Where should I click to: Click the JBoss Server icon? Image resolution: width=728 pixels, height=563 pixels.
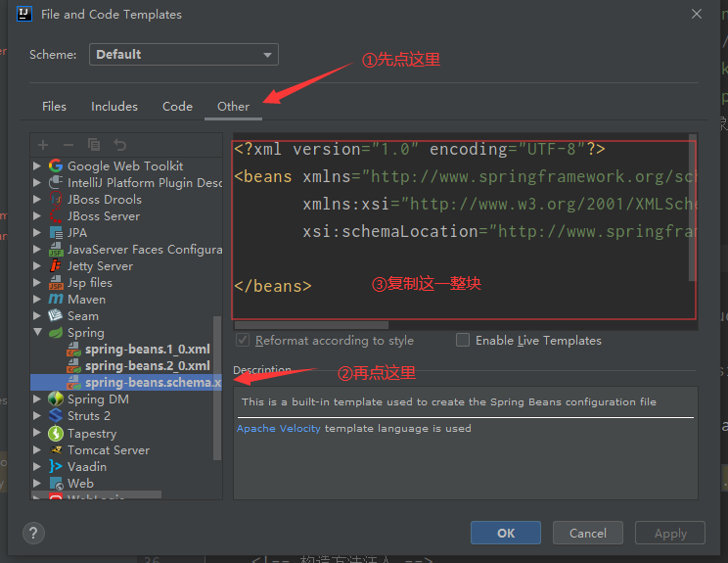pos(56,216)
